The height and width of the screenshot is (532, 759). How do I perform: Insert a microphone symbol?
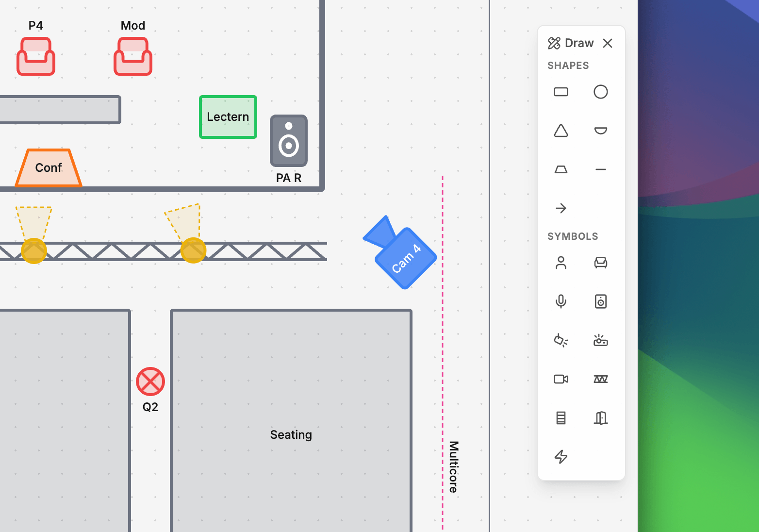click(x=561, y=301)
